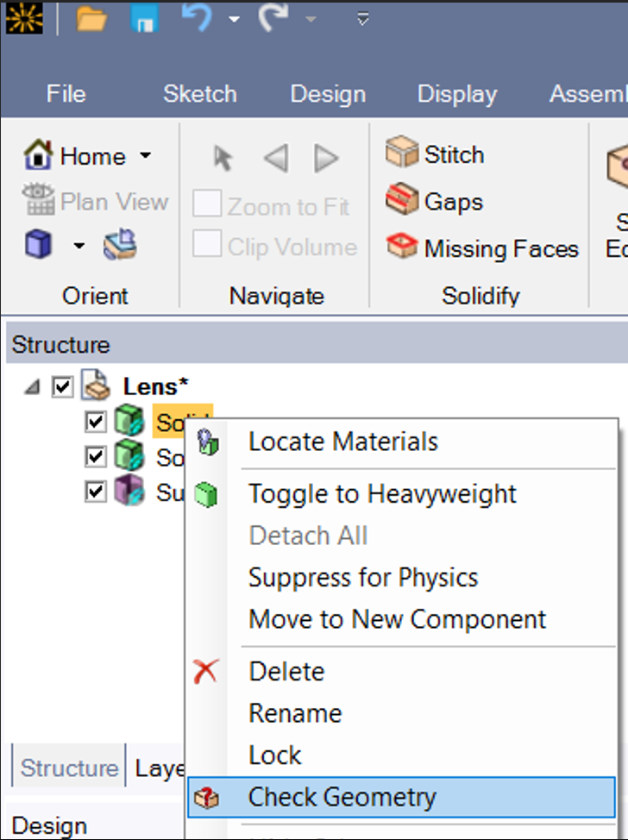The image size is (628, 840).
Task: Click the Home orient icon
Action: [x=37, y=154]
